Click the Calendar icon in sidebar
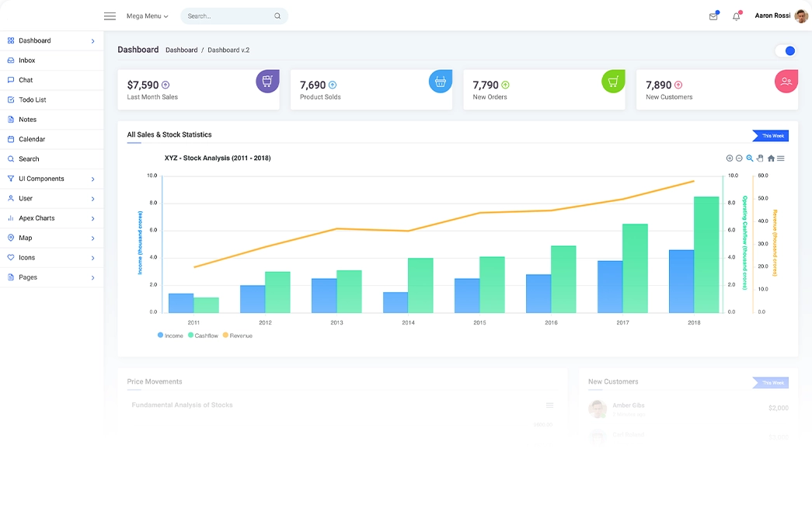The image size is (812, 515). [11, 139]
